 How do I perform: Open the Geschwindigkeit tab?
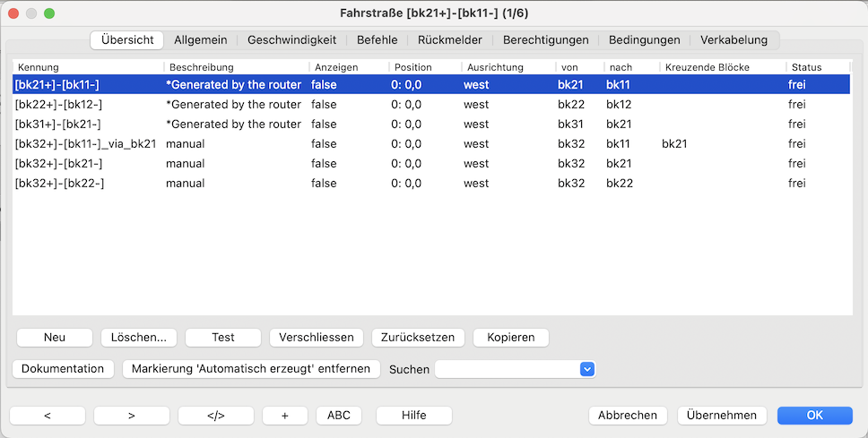[x=291, y=40]
